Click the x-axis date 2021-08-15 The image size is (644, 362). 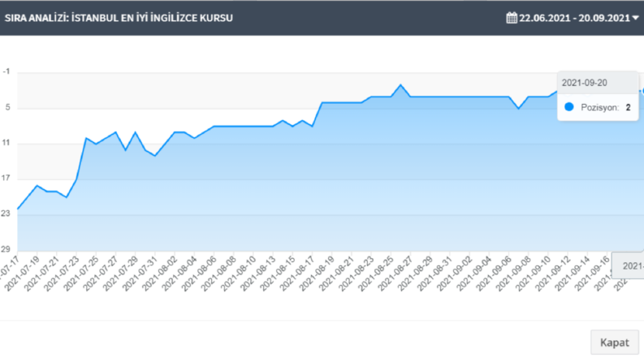[x=278, y=274]
